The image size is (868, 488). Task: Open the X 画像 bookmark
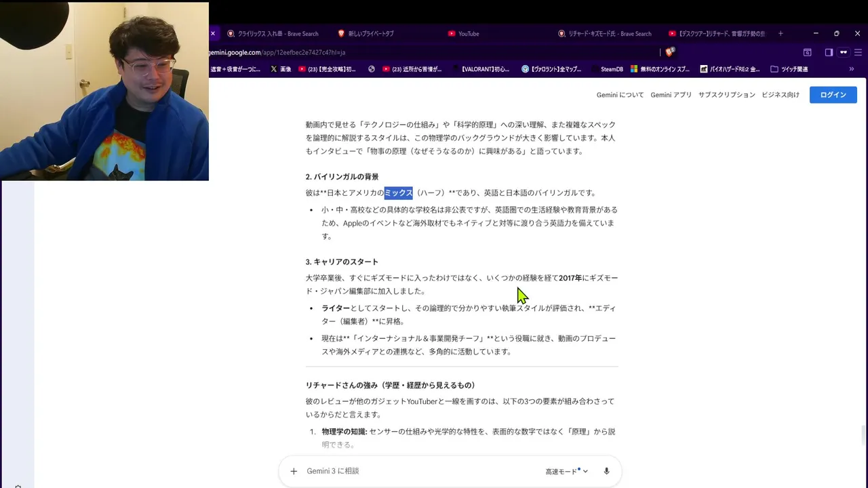(x=281, y=69)
